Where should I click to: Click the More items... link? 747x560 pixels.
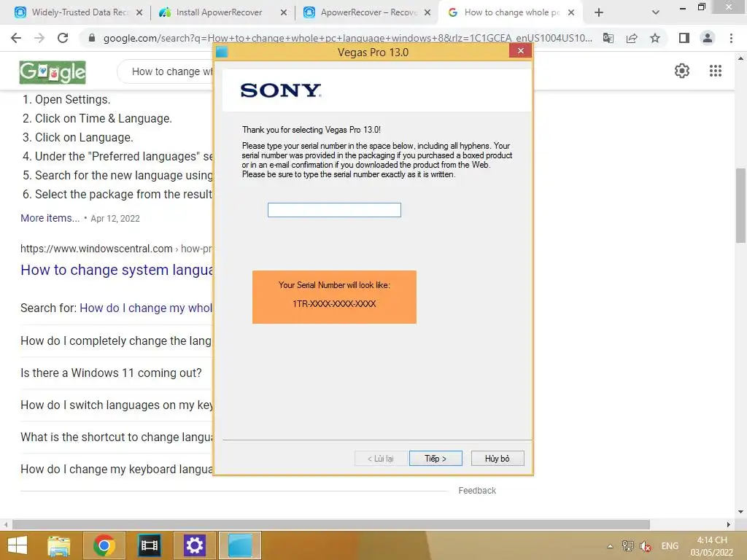pos(50,218)
